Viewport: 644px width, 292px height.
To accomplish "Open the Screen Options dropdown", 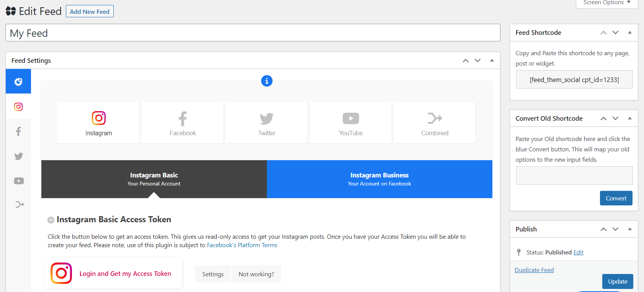I will 606,3.
